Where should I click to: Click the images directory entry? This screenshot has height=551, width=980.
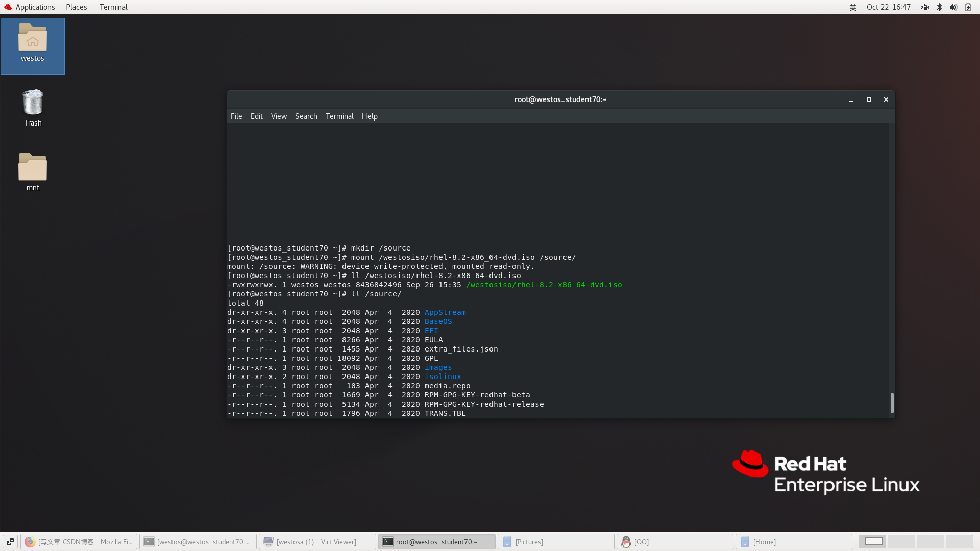click(x=438, y=368)
